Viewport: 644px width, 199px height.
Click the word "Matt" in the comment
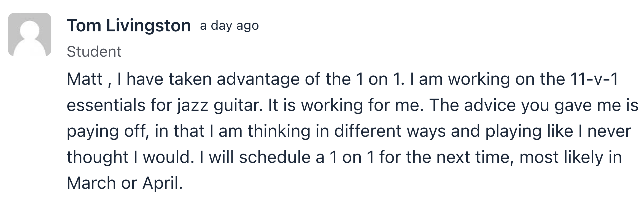pos(85,79)
